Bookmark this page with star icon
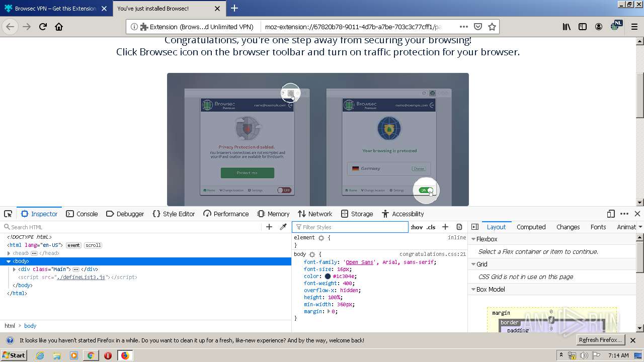This screenshot has width=644, height=362. pos(492,27)
